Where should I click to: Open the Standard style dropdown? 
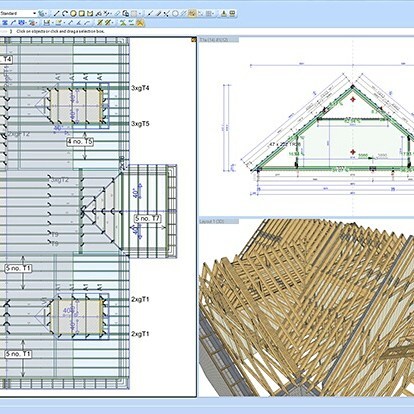18,13
